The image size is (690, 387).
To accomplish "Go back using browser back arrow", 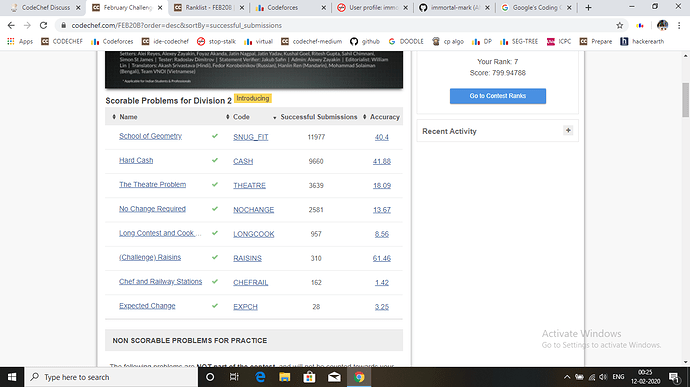I will click(11, 26).
